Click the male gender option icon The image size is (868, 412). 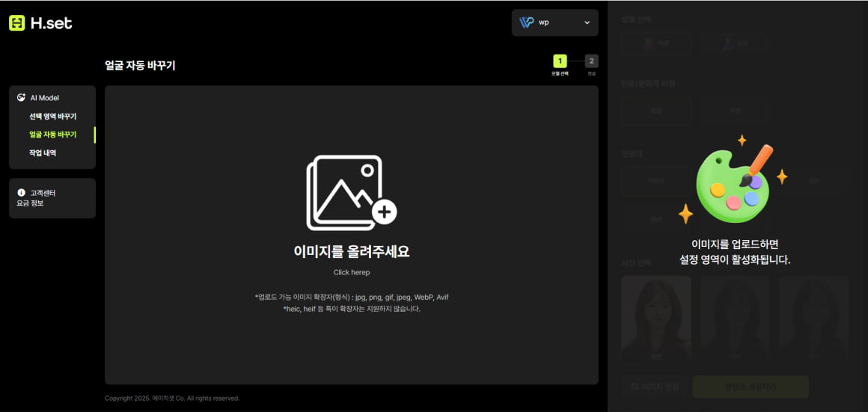click(x=726, y=43)
